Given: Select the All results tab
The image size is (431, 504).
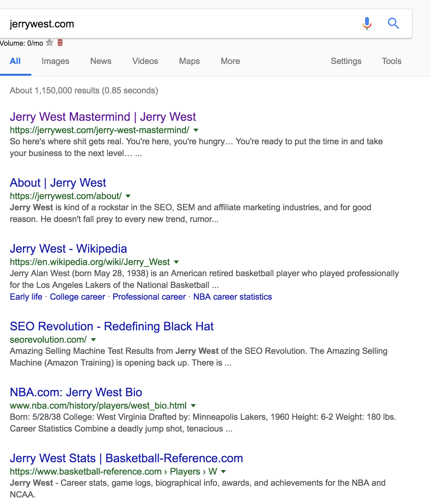Looking at the screenshot, I should tap(15, 61).
